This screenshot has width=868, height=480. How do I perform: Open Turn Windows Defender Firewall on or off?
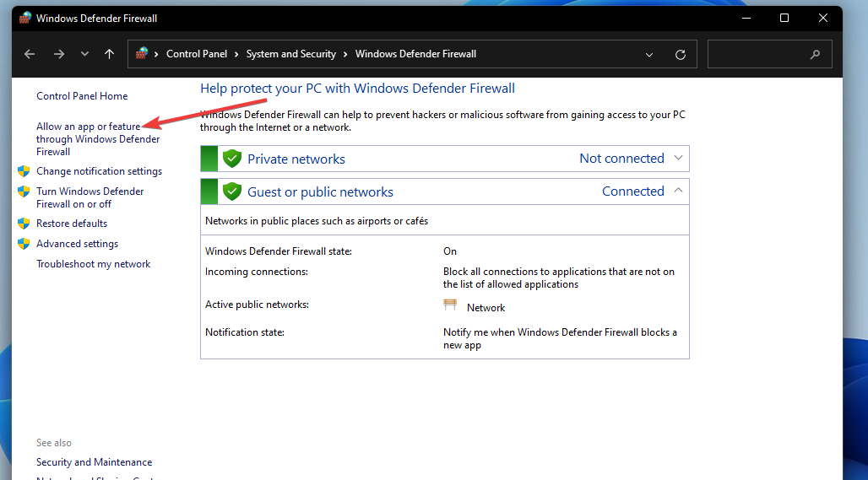point(90,197)
